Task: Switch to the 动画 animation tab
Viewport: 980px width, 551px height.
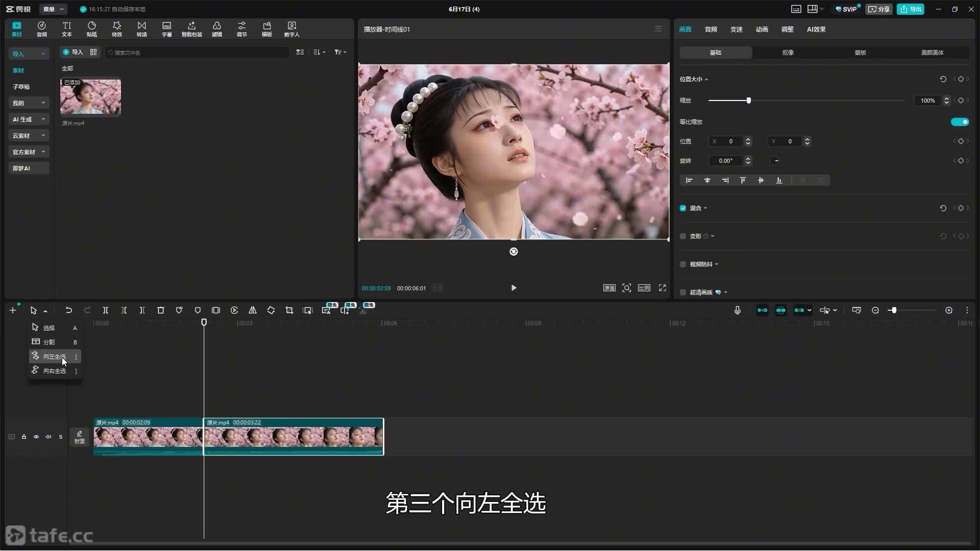Action: (x=762, y=30)
